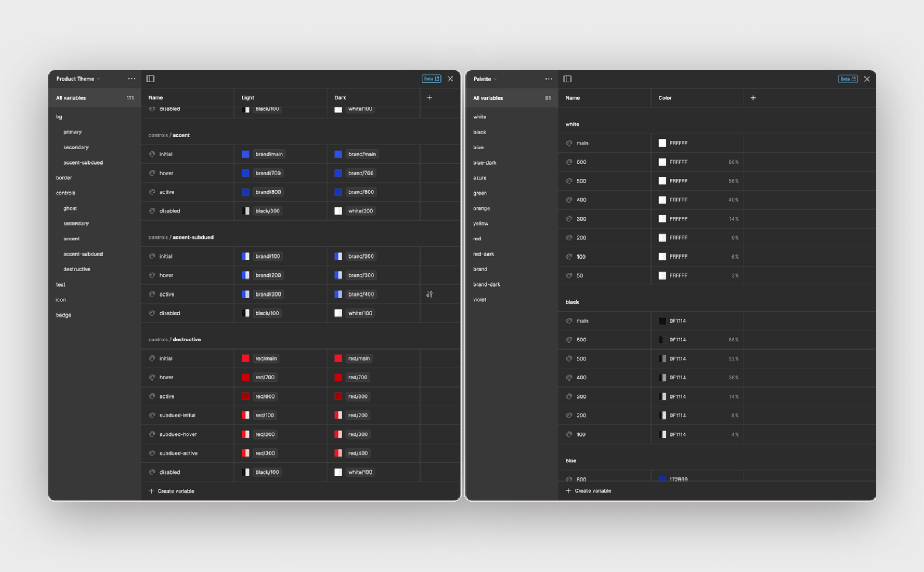Click Dark swatch of accent hover brand/700
The width and height of the screenshot is (924, 572).
338,173
